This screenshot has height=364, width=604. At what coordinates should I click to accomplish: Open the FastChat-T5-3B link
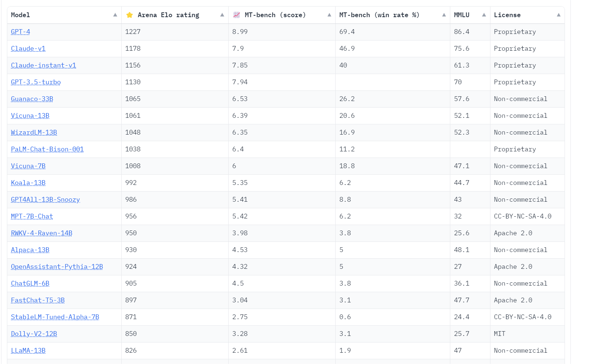click(x=38, y=300)
